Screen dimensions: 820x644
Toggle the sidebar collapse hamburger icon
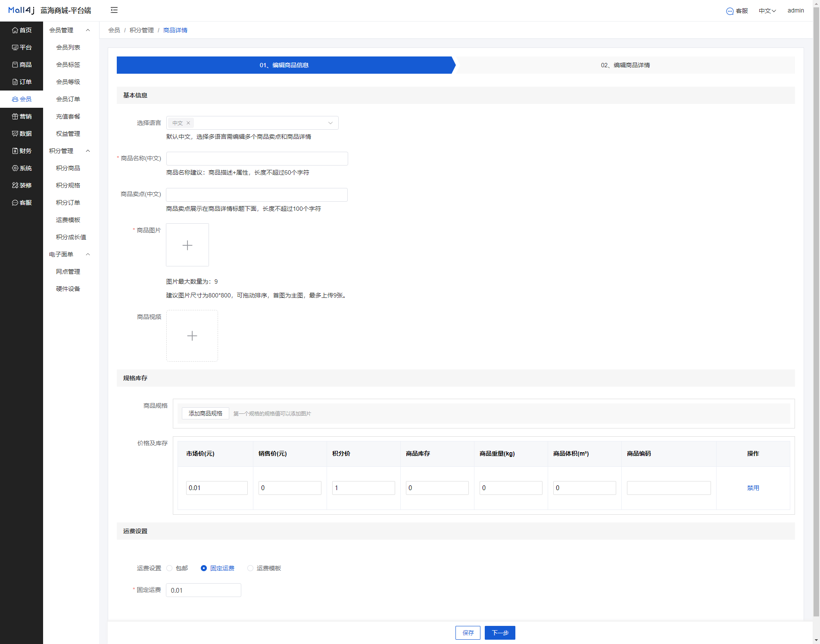click(114, 10)
